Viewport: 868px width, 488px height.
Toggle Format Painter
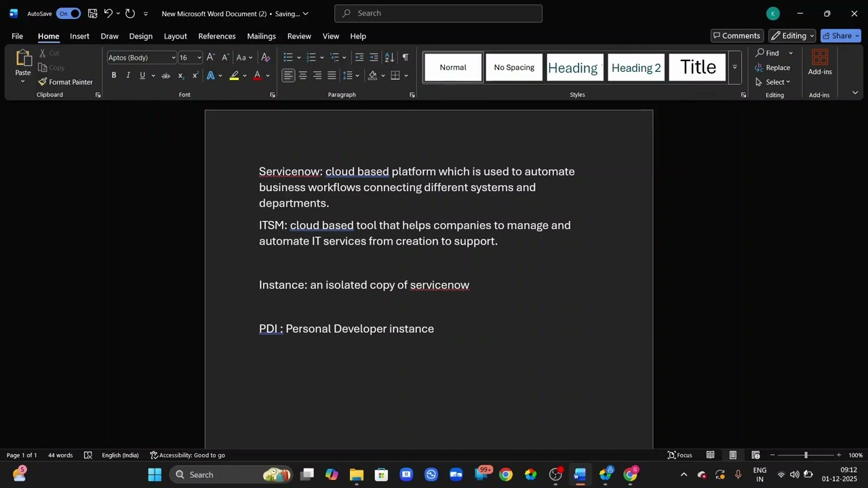tap(65, 82)
